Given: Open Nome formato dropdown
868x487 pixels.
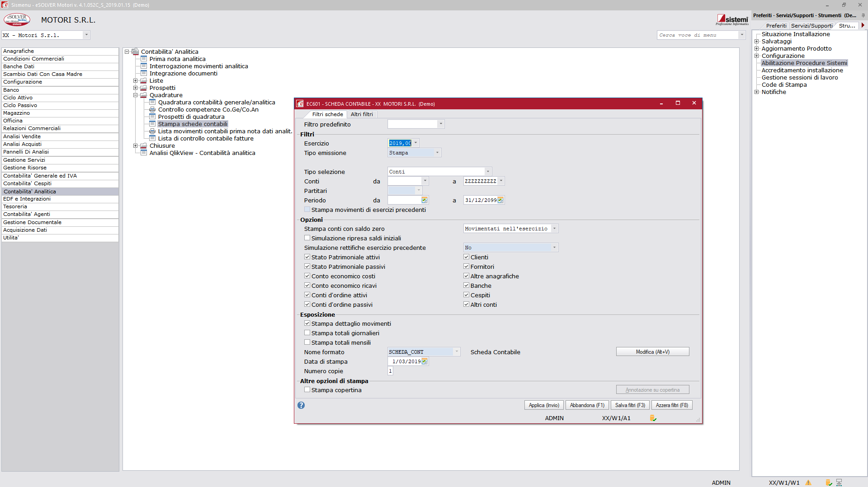Looking at the screenshot, I should click(x=457, y=352).
